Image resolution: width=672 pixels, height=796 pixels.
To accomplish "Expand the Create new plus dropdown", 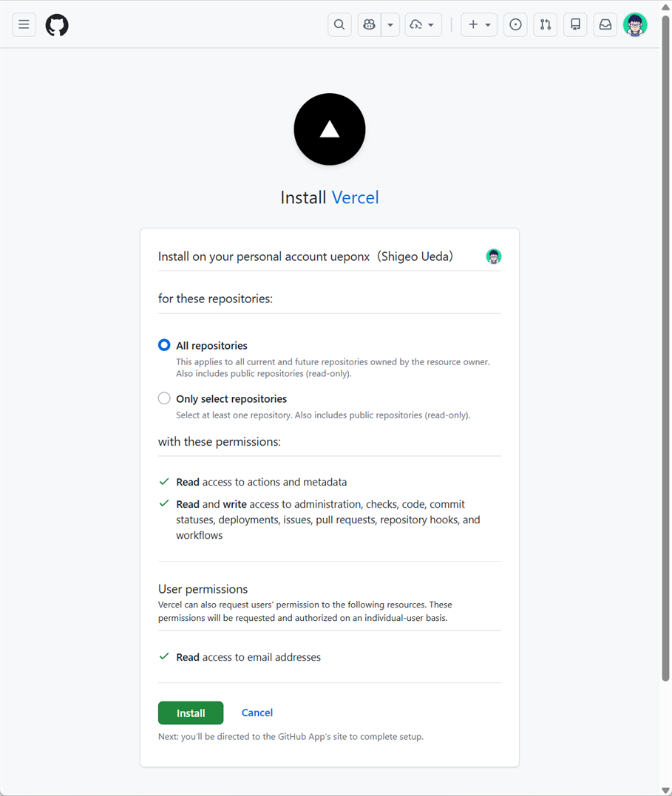I will pyautogui.click(x=479, y=24).
